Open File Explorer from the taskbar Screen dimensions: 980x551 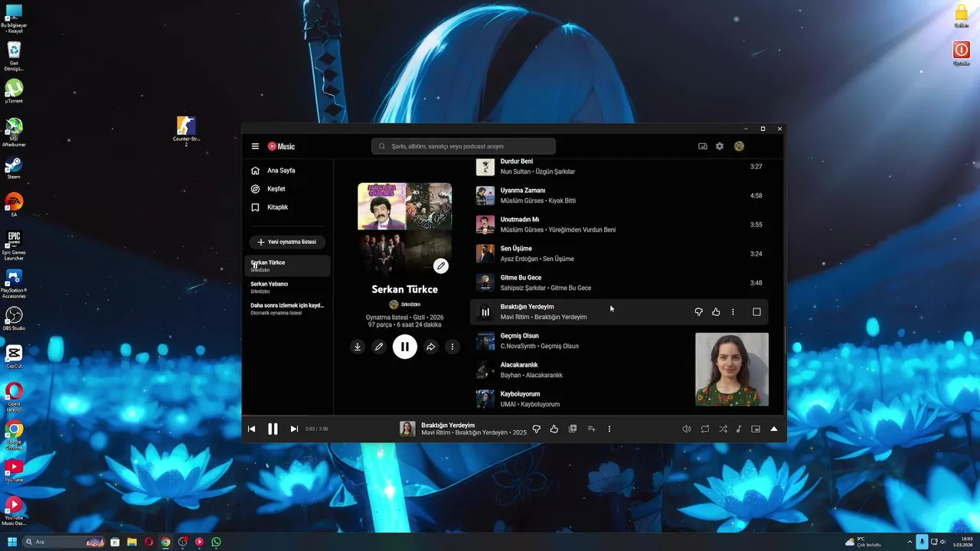pos(132,542)
